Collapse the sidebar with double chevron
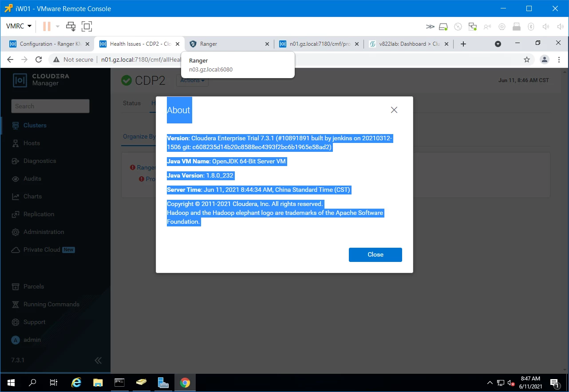The image size is (569, 392). (99, 360)
